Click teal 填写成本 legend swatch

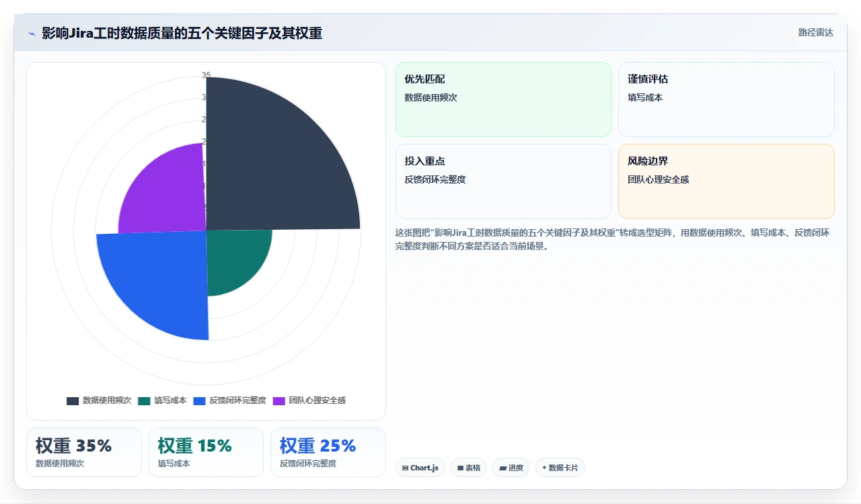pyautogui.click(x=144, y=401)
